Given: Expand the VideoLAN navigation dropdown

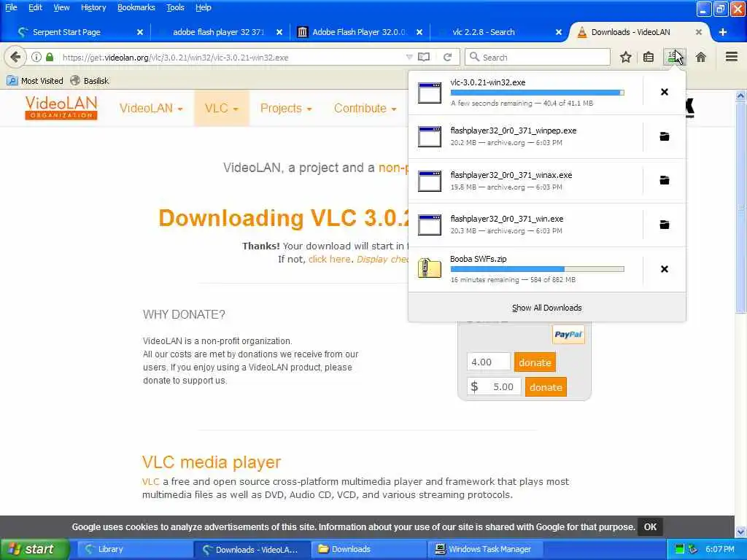Looking at the screenshot, I should 151,108.
